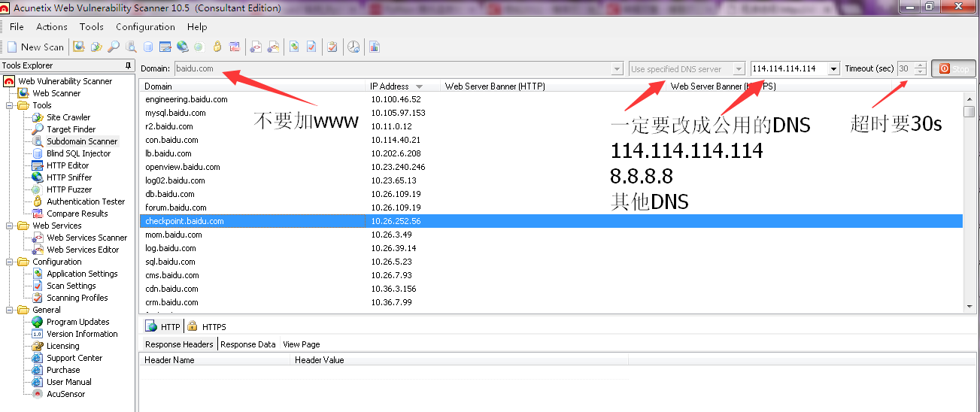Launch Web Services Scanner toolbar icon
The width and height of the screenshot is (980, 412).
256,47
